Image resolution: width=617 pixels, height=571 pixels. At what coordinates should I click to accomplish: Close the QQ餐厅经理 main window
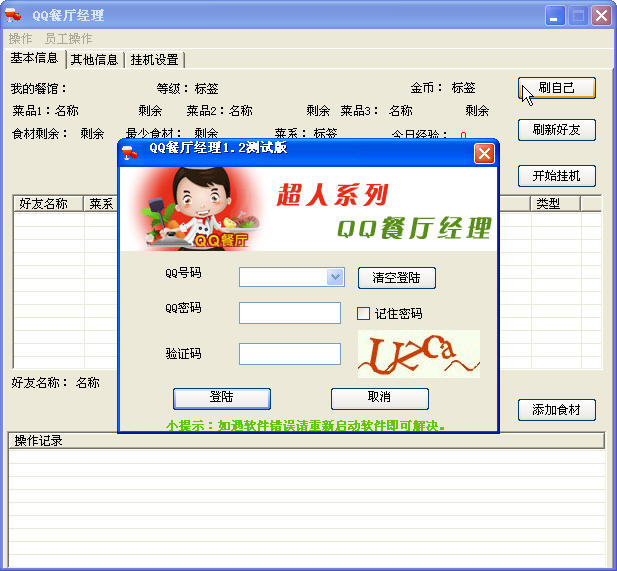(x=601, y=16)
